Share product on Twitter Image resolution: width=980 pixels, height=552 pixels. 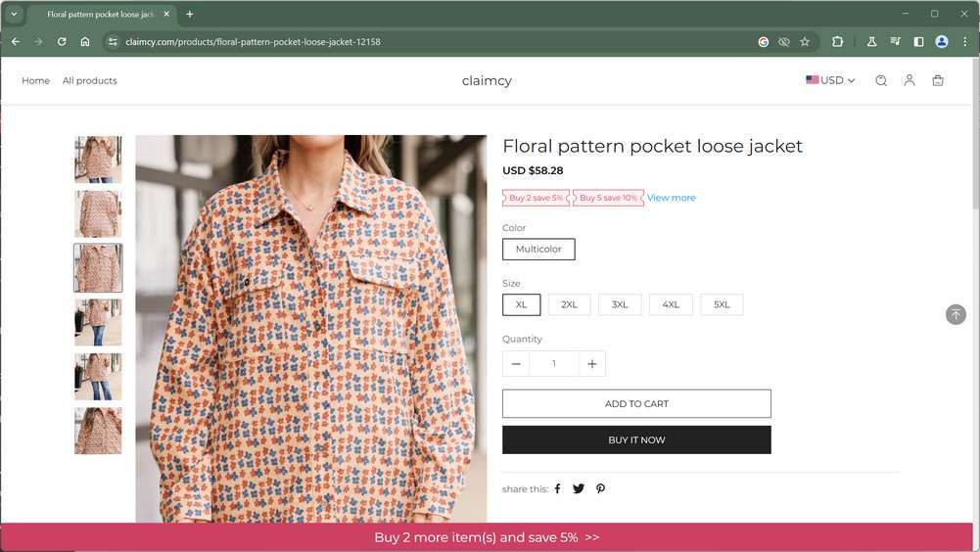click(x=579, y=488)
